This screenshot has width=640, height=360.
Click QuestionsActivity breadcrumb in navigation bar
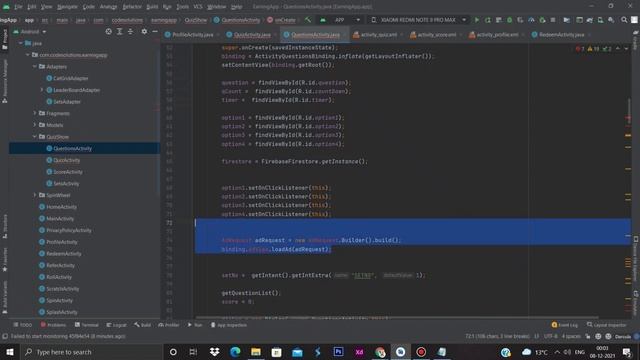pyautogui.click(x=237, y=20)
